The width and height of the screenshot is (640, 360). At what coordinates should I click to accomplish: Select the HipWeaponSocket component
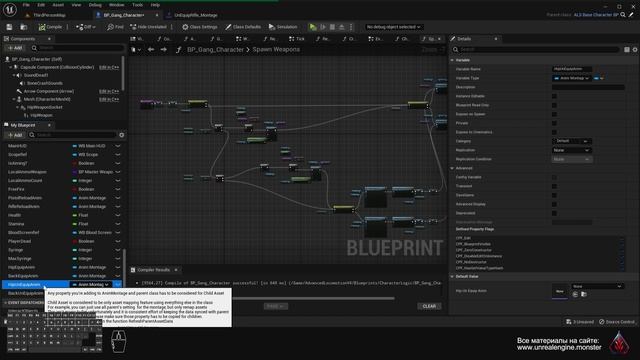pos(45,107)
